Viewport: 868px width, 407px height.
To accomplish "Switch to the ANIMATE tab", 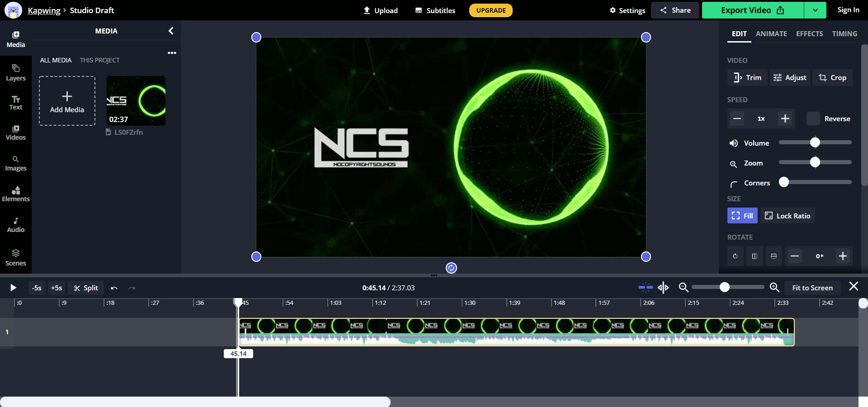I will pos(771,33).
